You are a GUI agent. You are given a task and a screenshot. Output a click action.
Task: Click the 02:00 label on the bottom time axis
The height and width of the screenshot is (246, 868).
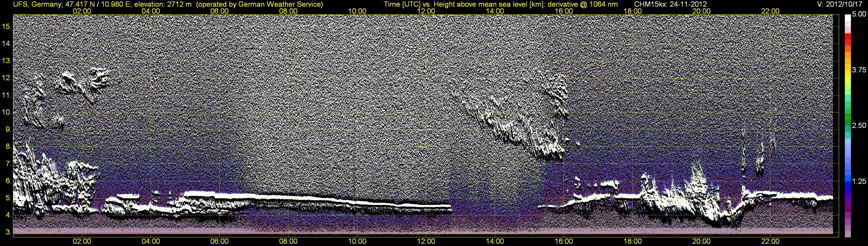[82, 241]
